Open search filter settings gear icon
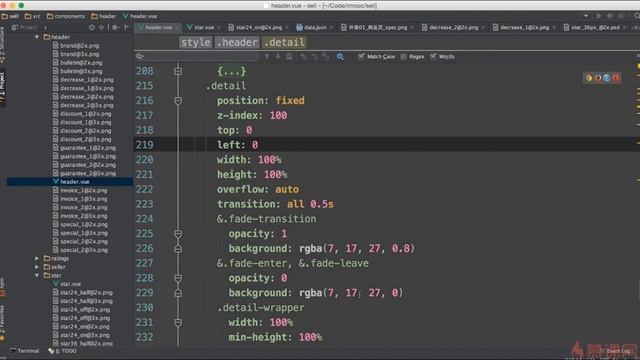This screenshot has width=640, height=360. (x=340, y=57)
